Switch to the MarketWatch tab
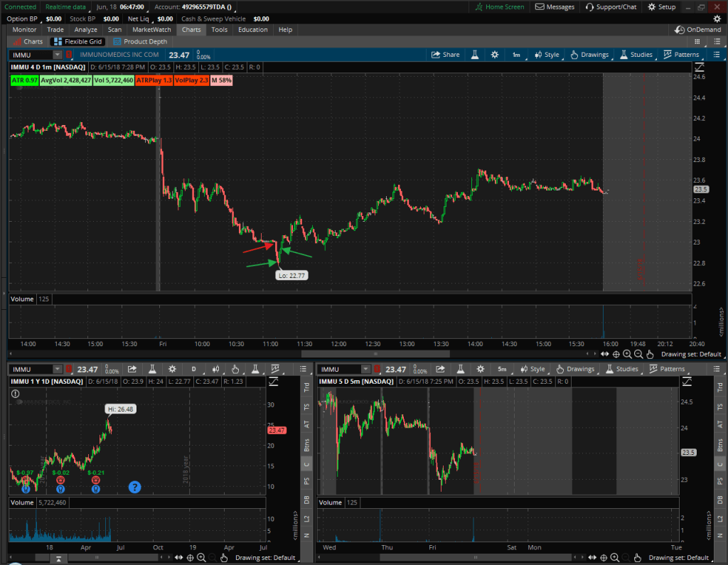728x565 pixels. [x=152, y=30]
